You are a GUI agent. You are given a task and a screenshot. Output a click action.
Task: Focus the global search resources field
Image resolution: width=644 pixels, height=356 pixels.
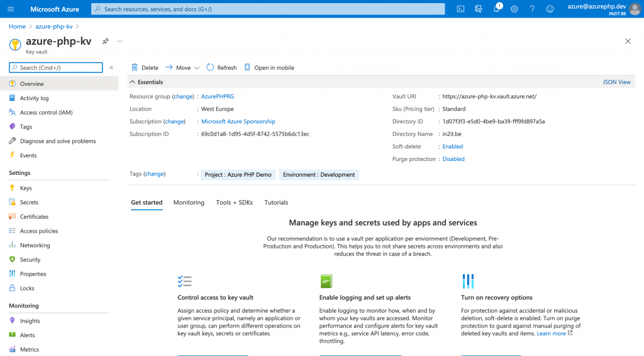click(x=268, y=9)
